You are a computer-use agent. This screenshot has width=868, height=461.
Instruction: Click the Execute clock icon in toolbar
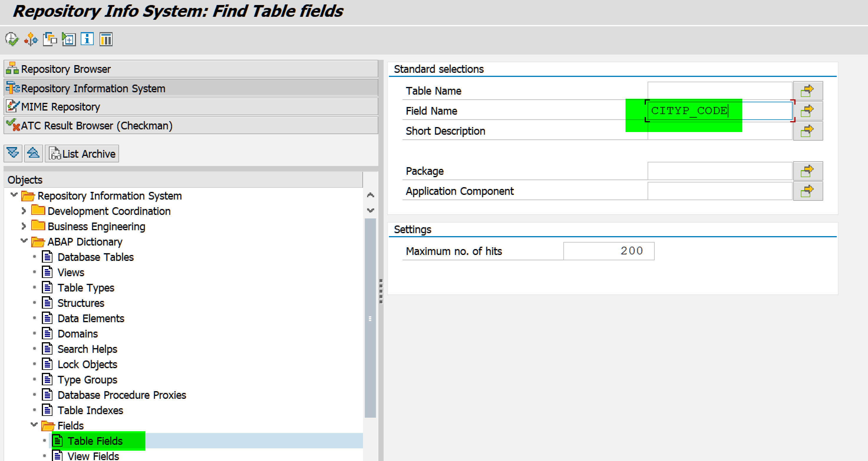[x=12, y=39]
